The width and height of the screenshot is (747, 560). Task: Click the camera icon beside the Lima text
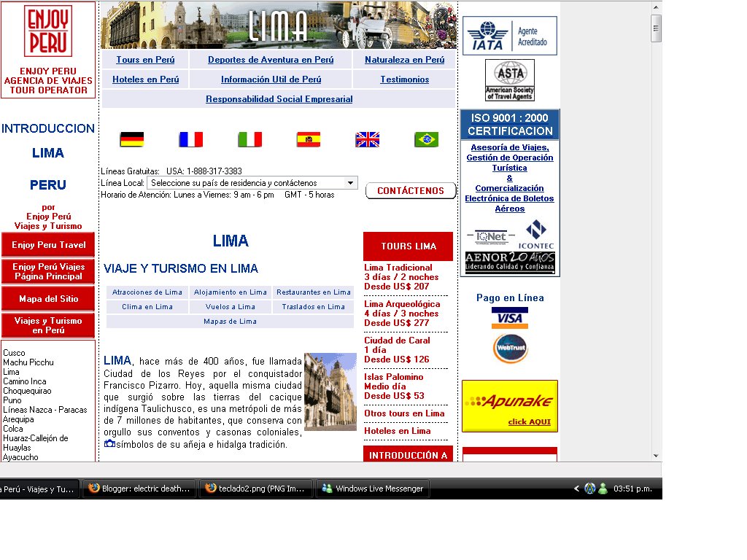[109, 443]
